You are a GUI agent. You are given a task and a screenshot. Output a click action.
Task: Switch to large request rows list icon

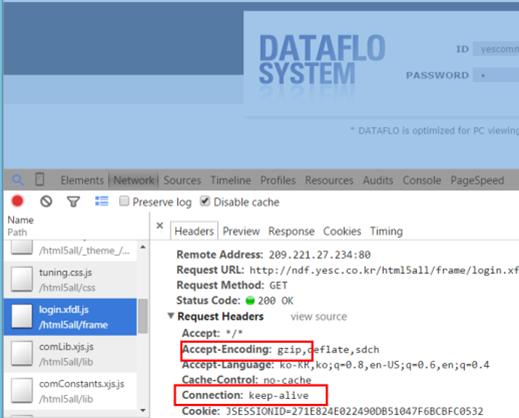point(102,201)
